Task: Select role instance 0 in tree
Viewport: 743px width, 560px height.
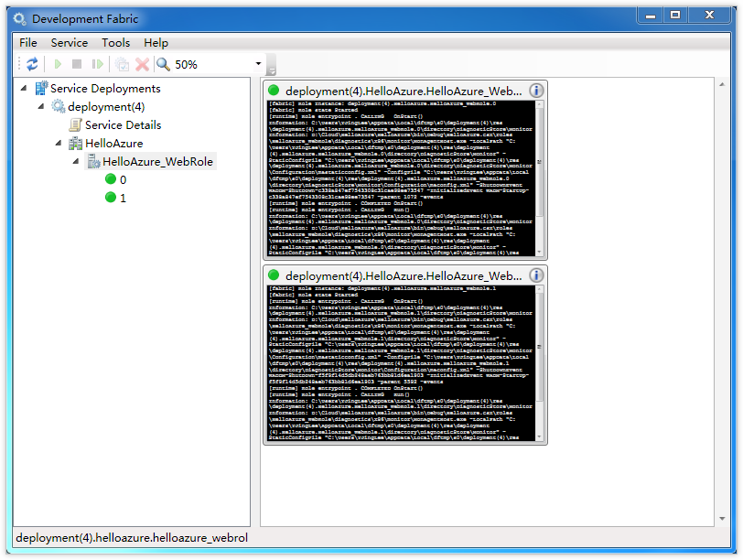Action: (123, 180)
